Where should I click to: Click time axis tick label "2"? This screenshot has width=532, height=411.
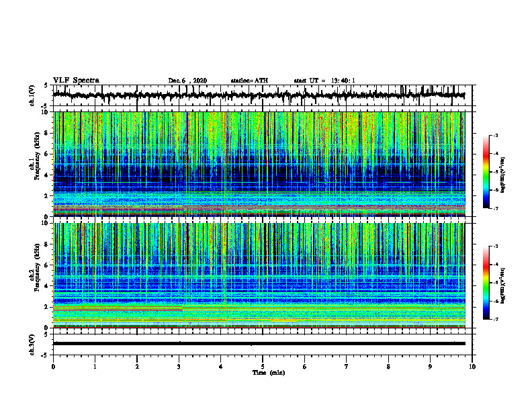pos(137,367)
